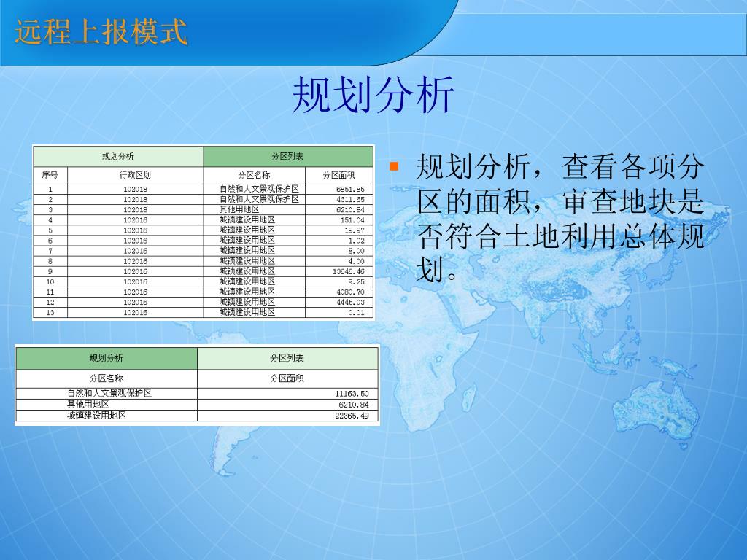The width and height of the screenshot is (747, 560).
Task: Click 102016 district code in row 11
Action: click(x=135, y=292)
